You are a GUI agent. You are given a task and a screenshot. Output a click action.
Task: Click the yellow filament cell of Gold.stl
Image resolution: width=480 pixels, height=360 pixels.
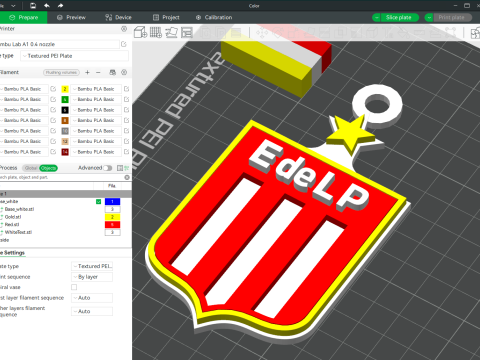(112, 217)
